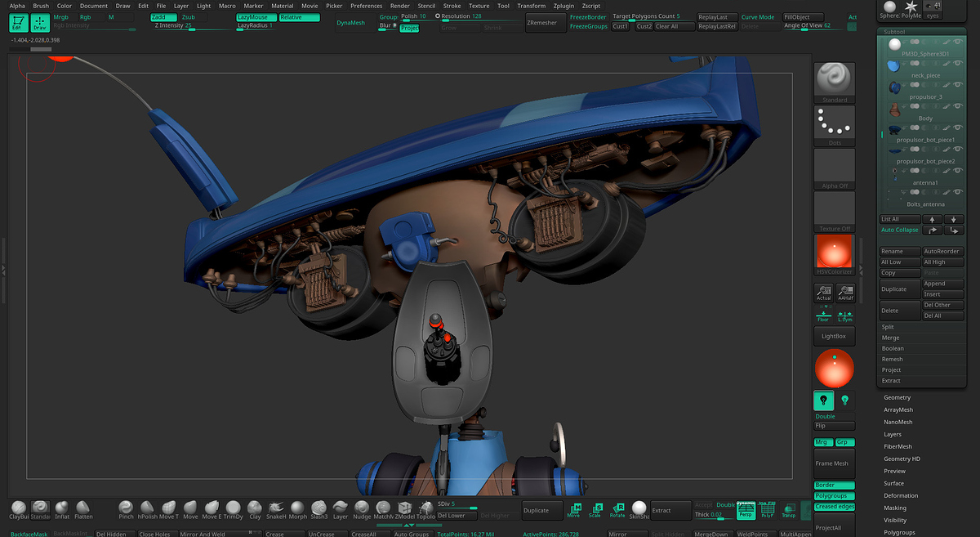Expand the FiberMesh subpalette
980x537 pixels.
coord(898,447)
